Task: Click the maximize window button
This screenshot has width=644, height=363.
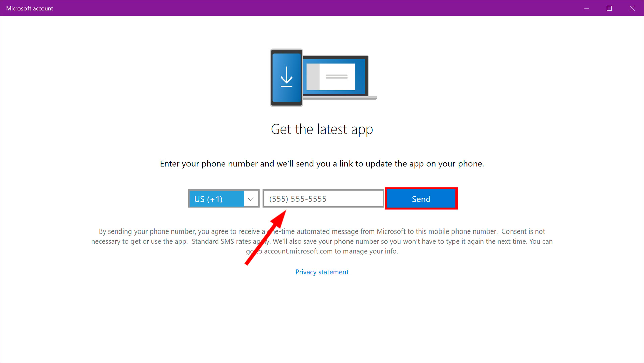Action: coord(609,8)
